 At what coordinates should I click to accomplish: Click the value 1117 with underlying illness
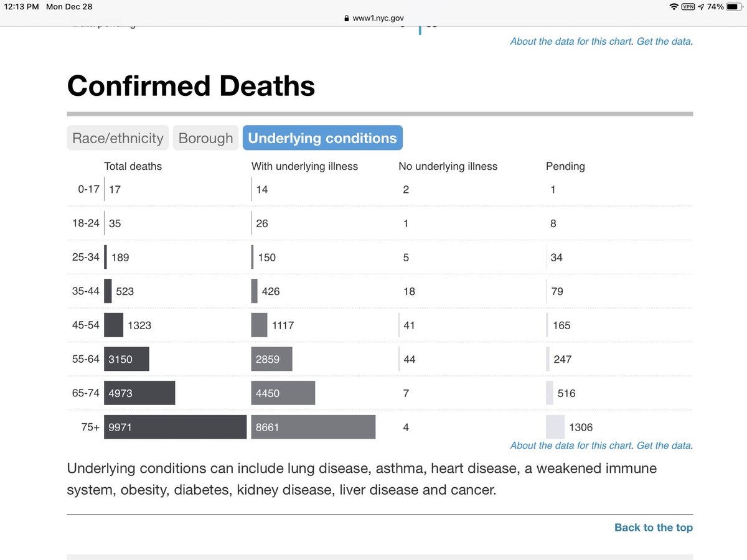284,325
